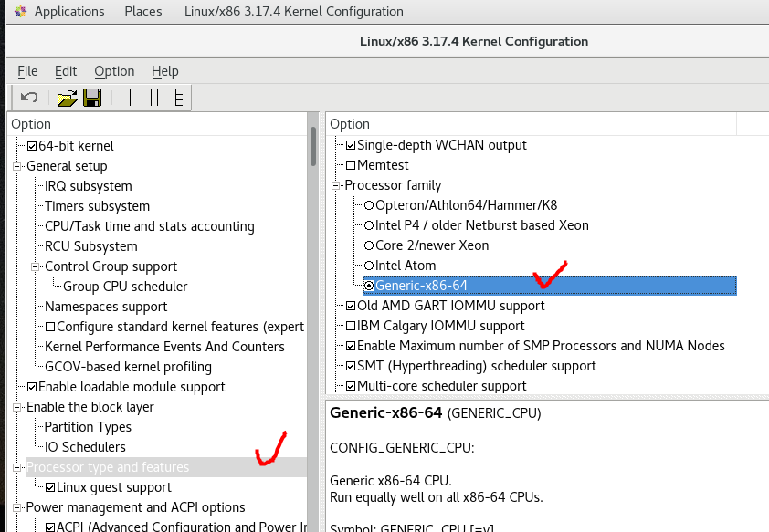Select Timers subsystem tree item

(97, 206)
